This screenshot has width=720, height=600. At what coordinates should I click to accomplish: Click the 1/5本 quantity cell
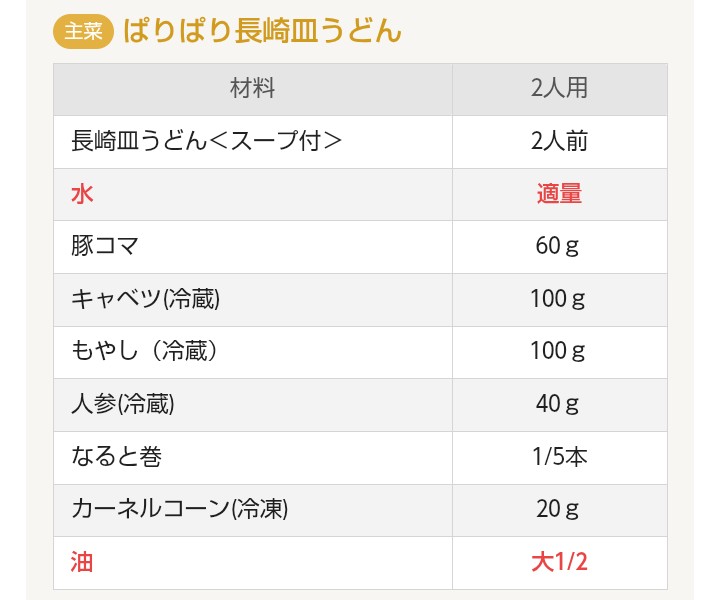pos(559,457)
